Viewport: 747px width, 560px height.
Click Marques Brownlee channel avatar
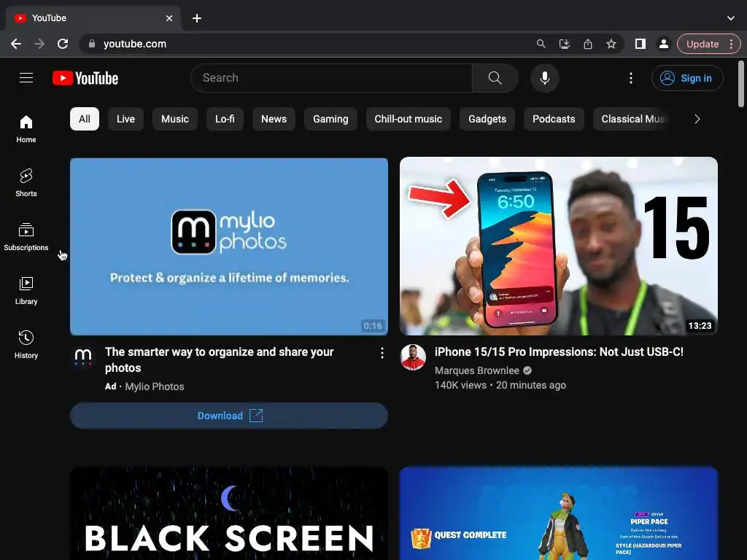413,357
